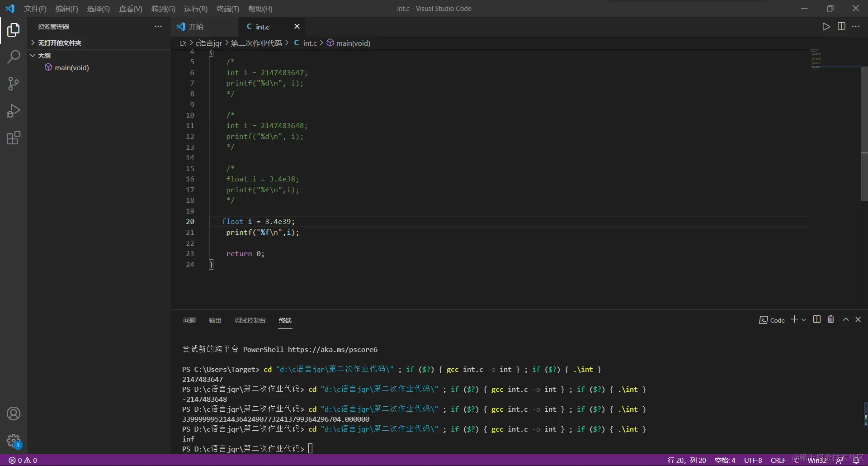Click the UTF-8 encoding status item
Image resolution: width=868 pixels, height=466 pixels.
click(x=753, y=460)
